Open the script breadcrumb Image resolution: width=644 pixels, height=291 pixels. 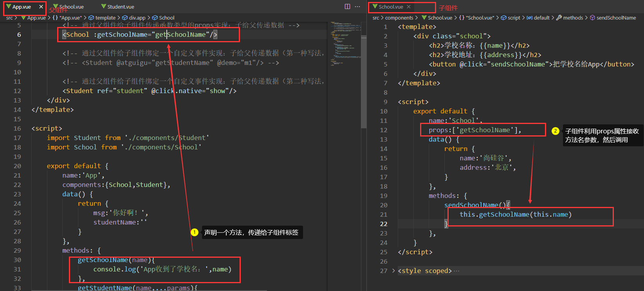(511, 18)
